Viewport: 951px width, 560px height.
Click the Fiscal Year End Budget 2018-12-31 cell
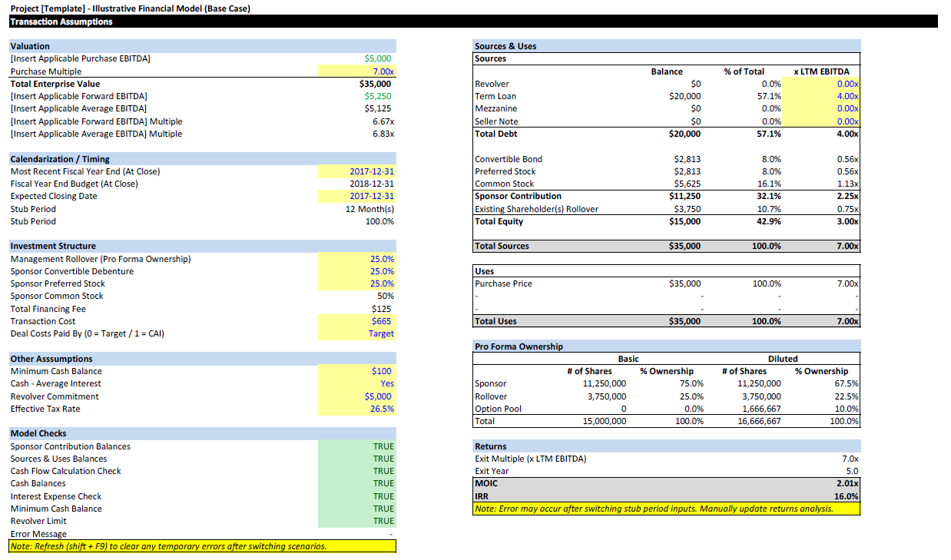tap(372, 184)
